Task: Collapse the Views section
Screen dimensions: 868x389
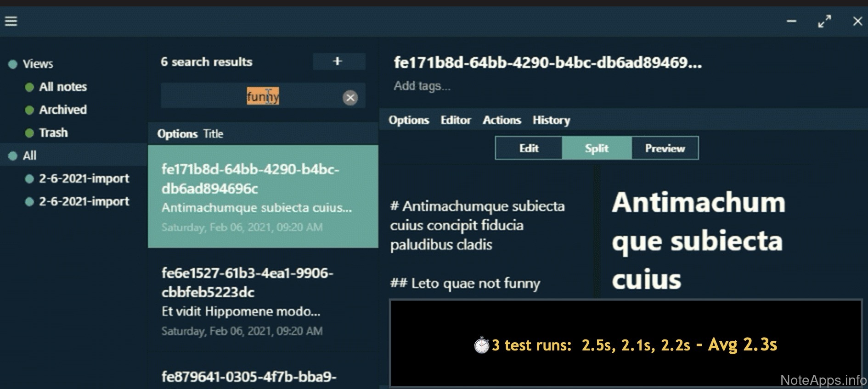Action: point(13,64)
